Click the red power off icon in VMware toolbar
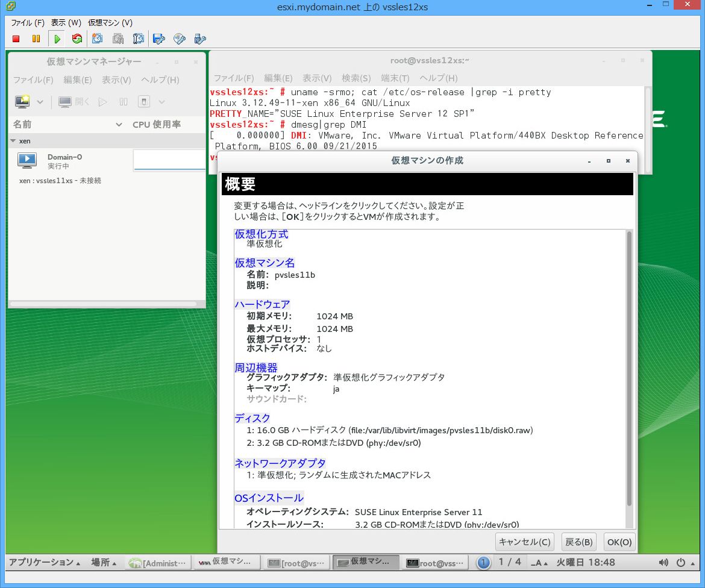This screenshot has width=705, height=588. tap(16, 39)
